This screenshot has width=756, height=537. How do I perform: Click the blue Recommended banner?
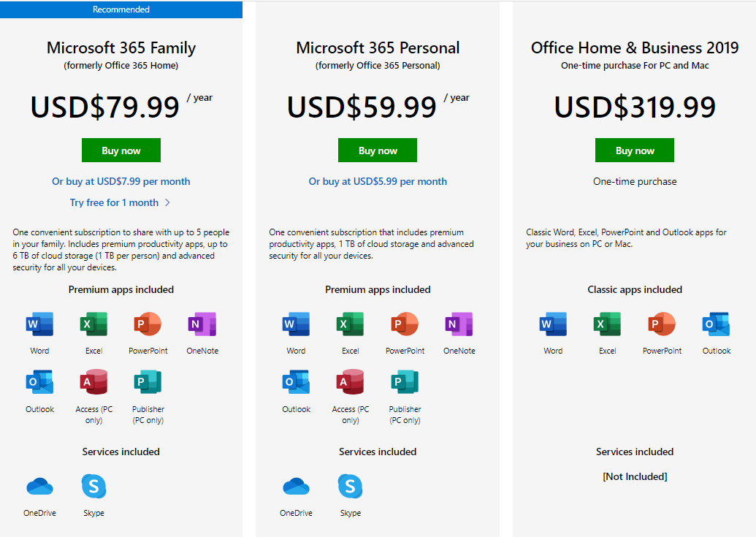(121, 9)
